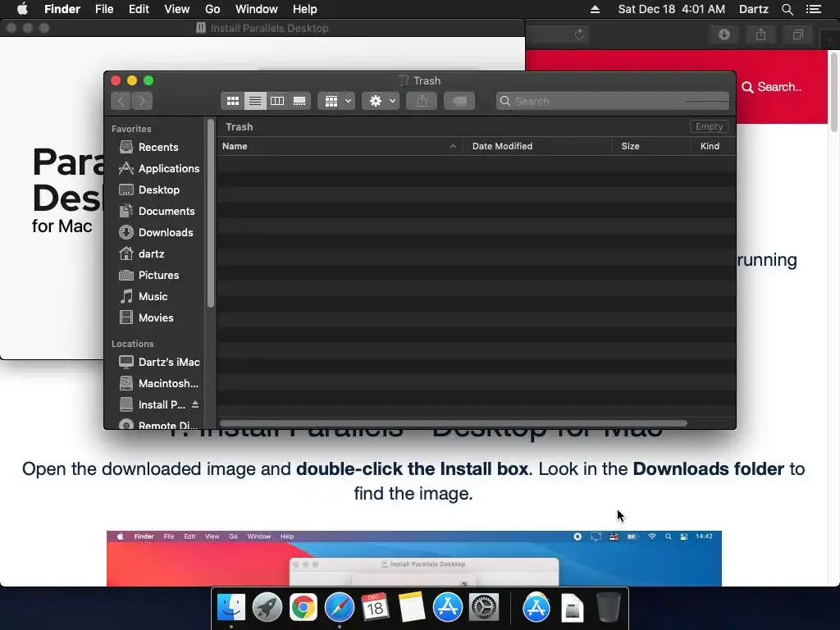Open Recents in the Finder sidebar
This screenshot has width=840, height=630.
pyautogui.click(x=158, y=147)
